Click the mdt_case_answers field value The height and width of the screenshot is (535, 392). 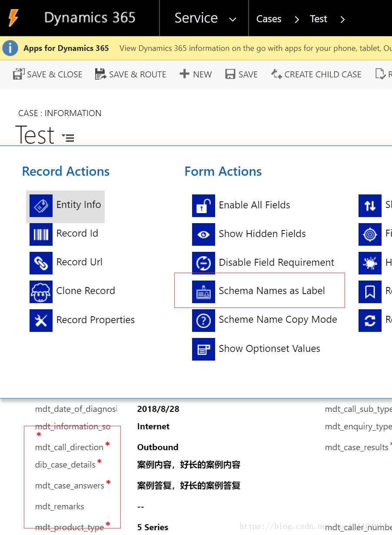(189, 485)
